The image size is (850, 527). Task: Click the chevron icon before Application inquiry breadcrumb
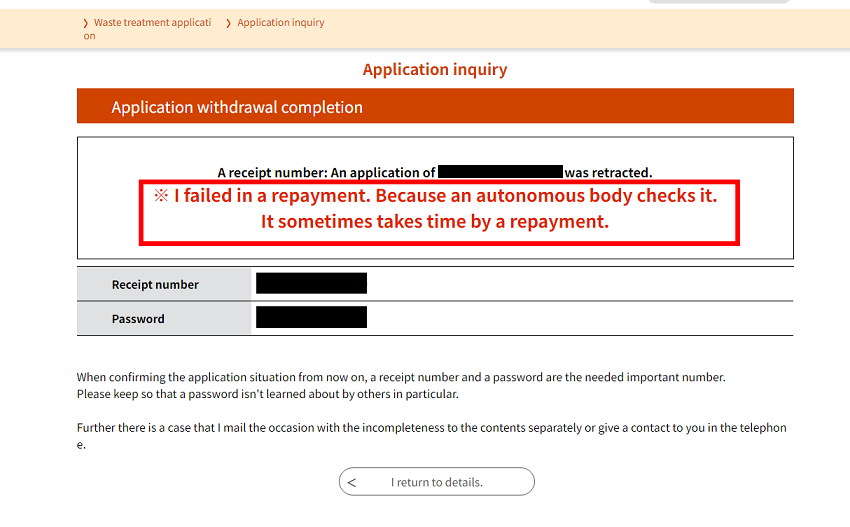(228, 23)
